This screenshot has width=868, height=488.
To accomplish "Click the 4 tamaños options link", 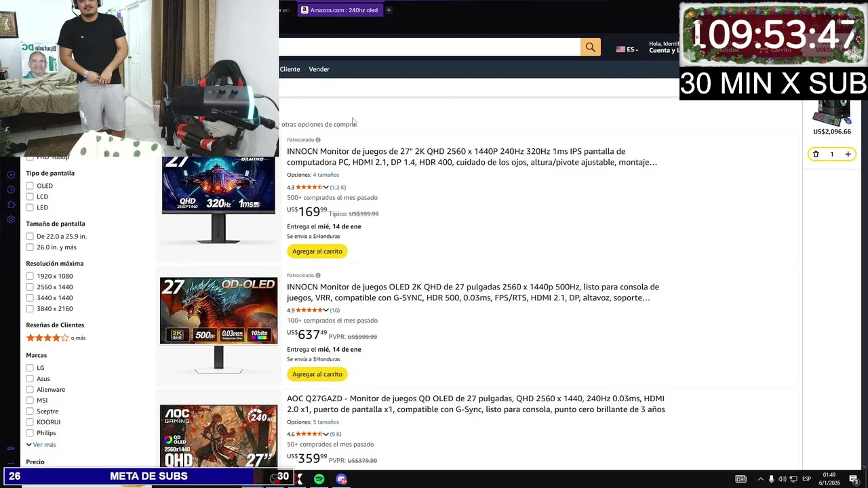I will point(325,175).
